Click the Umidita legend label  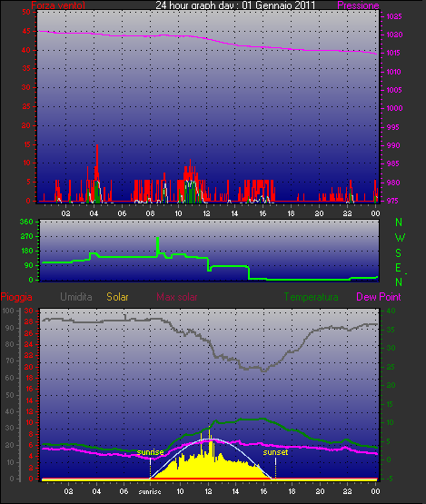76,297
